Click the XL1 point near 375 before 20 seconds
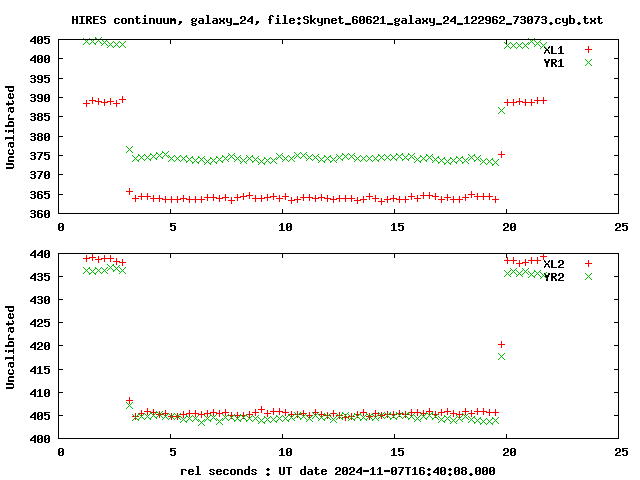This screenshot has width=640, height=480. (501, 154)
